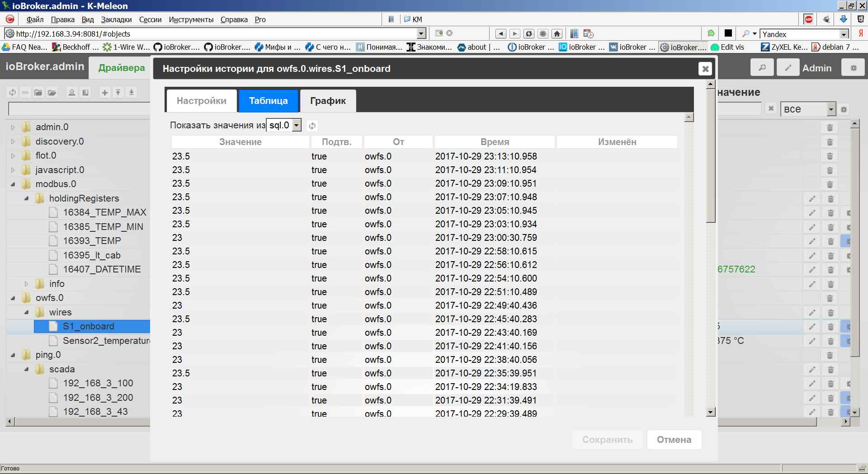Toggle expert mode person icon
The width and height of the screenshot is (868, 474).
pyautogui.click(x=71, y=93)
